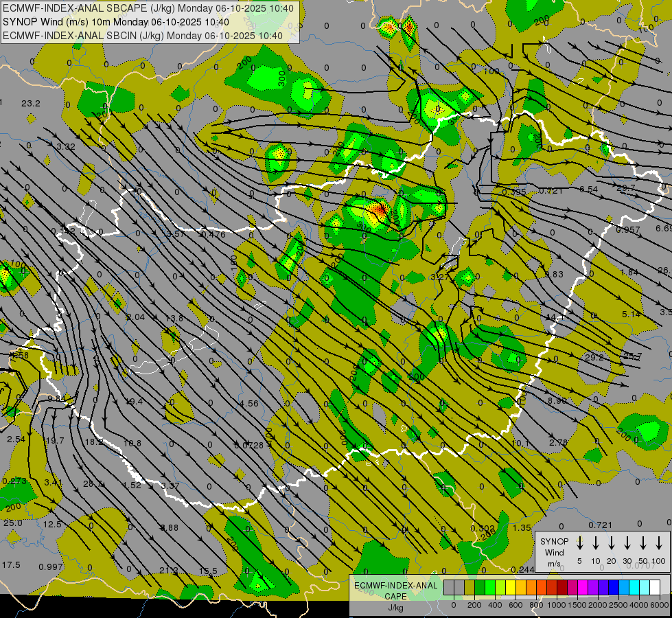Click the '1.84' value on the map
Viewport: 672px width, 618px height.
[x=629, y=273]
